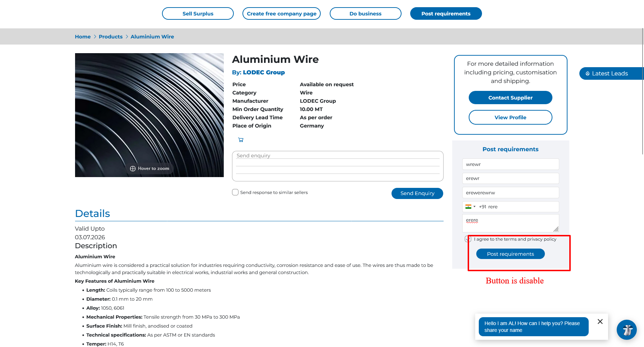The width and height of the screenshot is (644, 347).
Task: Open the chatbot assistant icon
Action: tap(626, 329)
